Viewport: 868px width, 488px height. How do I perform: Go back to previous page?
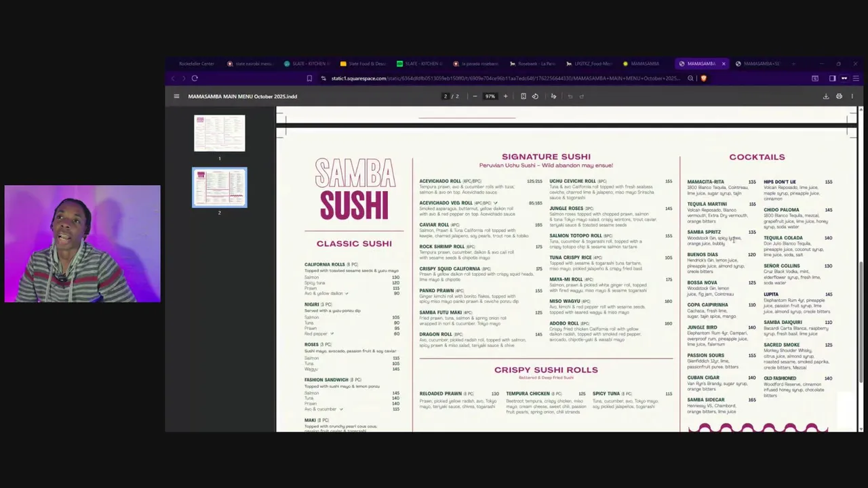point(173,78)
